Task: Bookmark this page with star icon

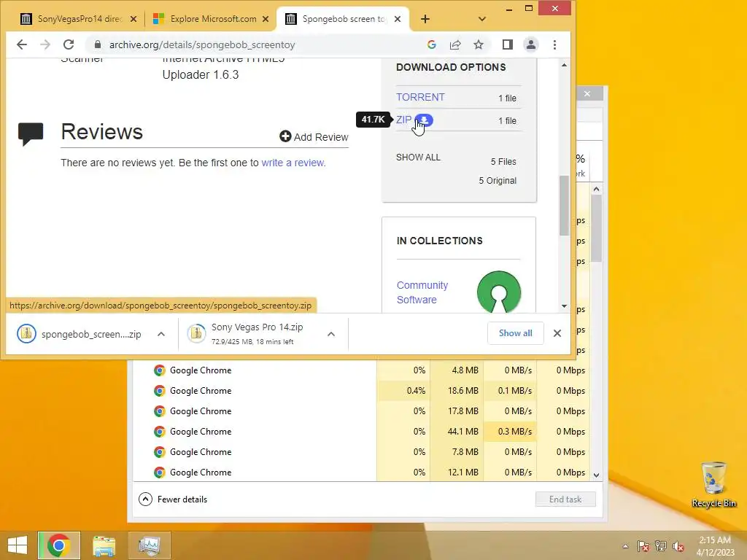Action: tap(479, 44)
